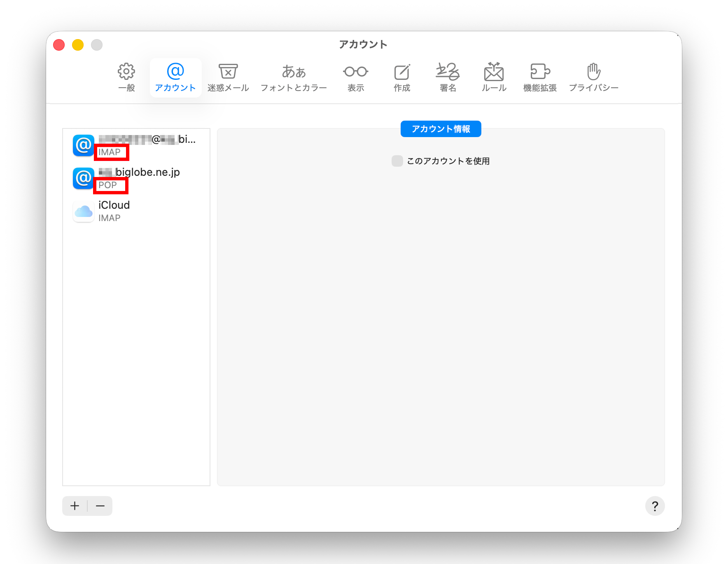Open the 署名 signature preferences

click(x=448, y=78)
